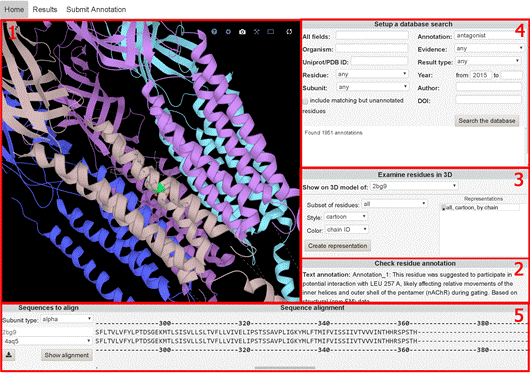The image size is (530, 374).
Task: Download the alignment via download icon
Action: point(9,355)
